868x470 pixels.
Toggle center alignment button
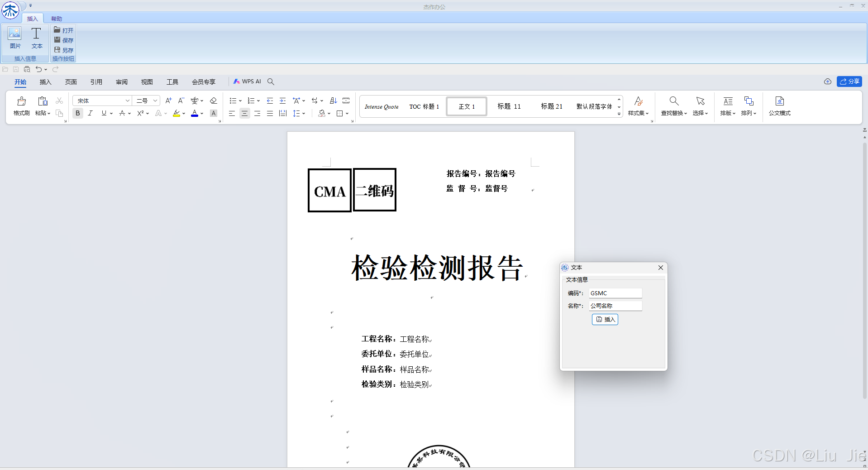pos(244,113)
